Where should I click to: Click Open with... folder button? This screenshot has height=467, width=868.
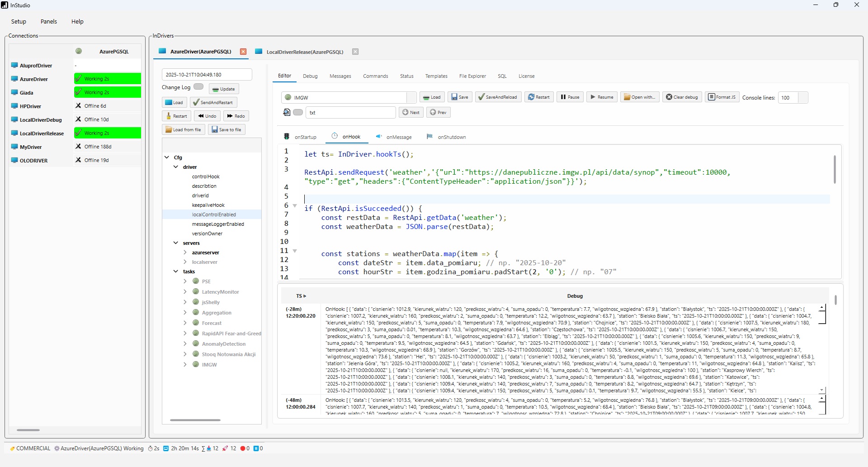pyautogui.click(x=640, y=97)
